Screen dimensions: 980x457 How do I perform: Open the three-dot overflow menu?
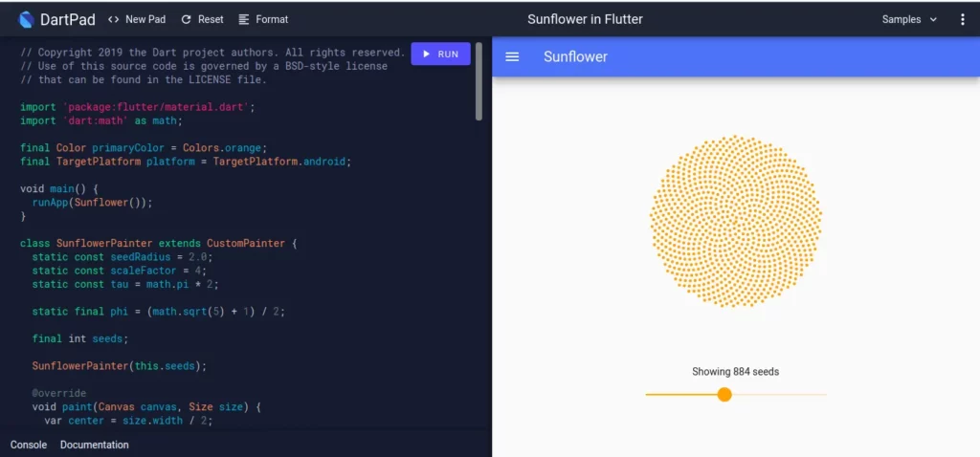962,19
